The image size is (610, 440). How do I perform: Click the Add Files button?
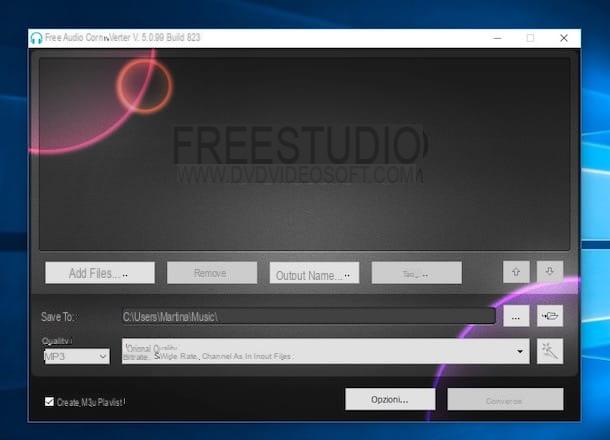click(x=100, y=273)
